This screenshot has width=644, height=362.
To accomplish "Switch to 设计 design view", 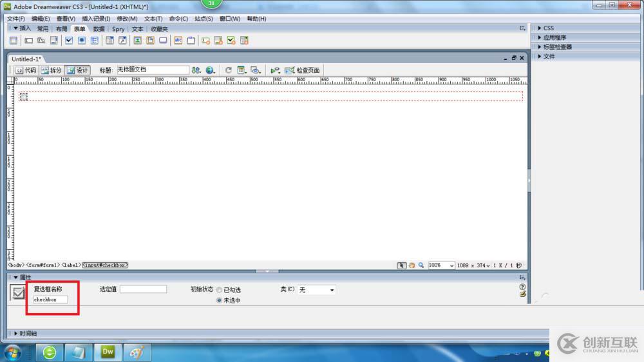I will [77, 70].
